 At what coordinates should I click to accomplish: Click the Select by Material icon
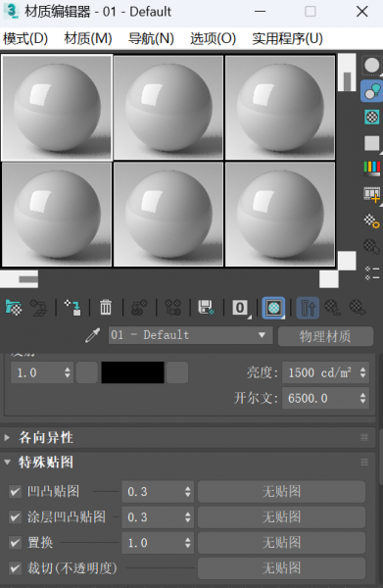click(x=372, y=247)
